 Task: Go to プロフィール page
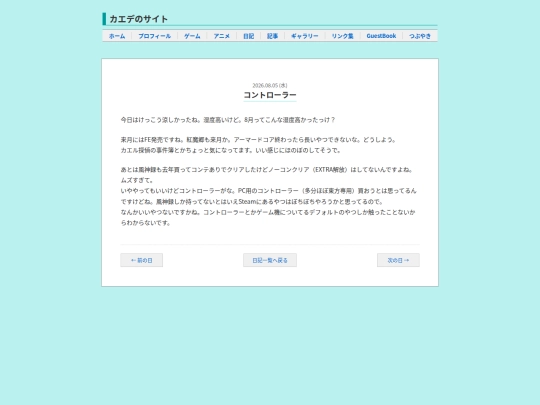[x=155, y=36]
